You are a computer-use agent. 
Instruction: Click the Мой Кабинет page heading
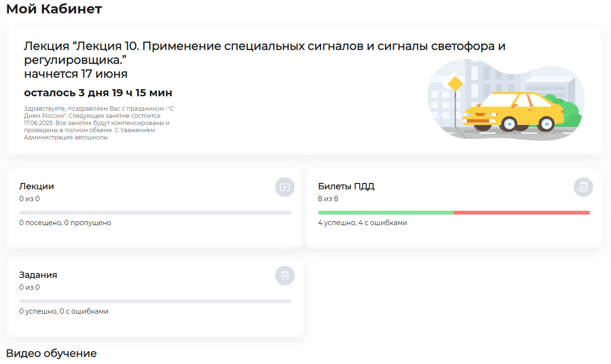54,9
